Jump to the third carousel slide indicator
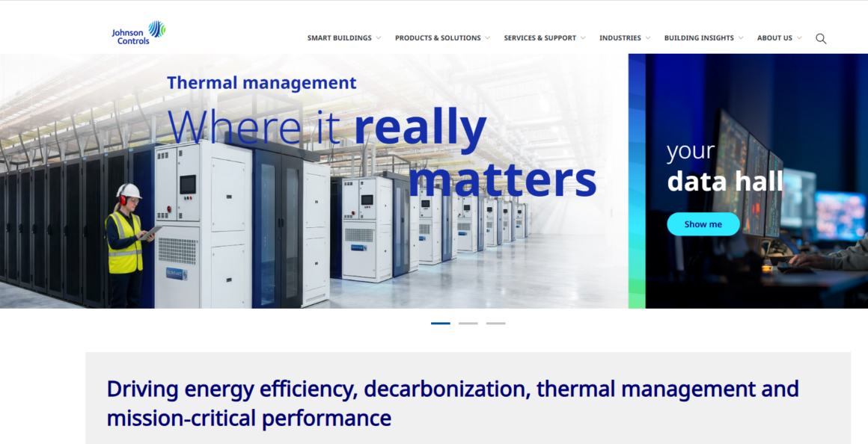The height and width of the screenshot is (444, 868). click(x=495, y=323)
